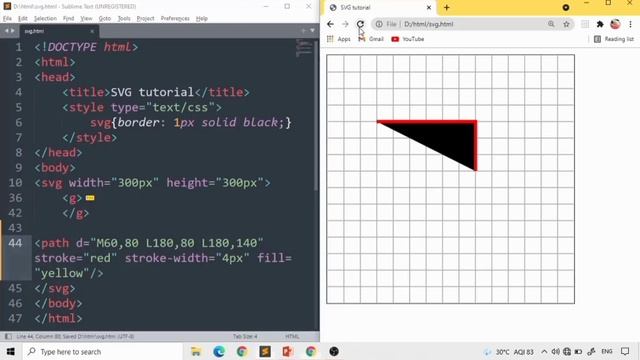Open YouTube bookmark
The height and width of the screenshot is (360, 640).
(408, 39)
